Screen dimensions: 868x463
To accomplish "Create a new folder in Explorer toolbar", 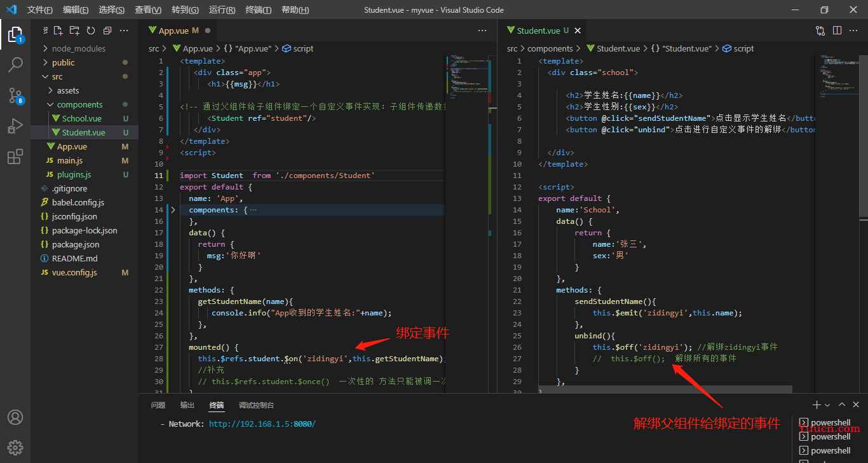I will 74,31.
